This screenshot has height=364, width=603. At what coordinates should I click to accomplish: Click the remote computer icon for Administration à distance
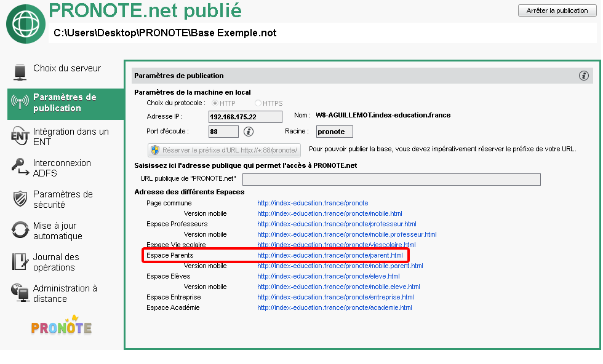click(20, 293)
